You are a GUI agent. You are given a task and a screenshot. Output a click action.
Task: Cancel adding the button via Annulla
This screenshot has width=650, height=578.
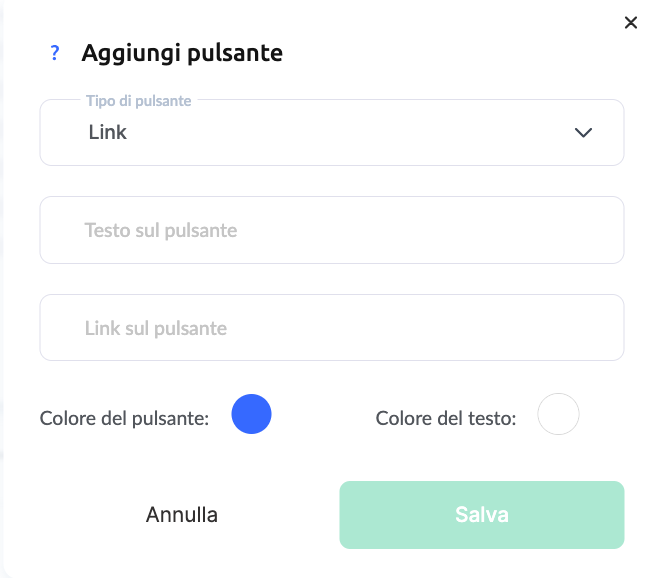182,515
